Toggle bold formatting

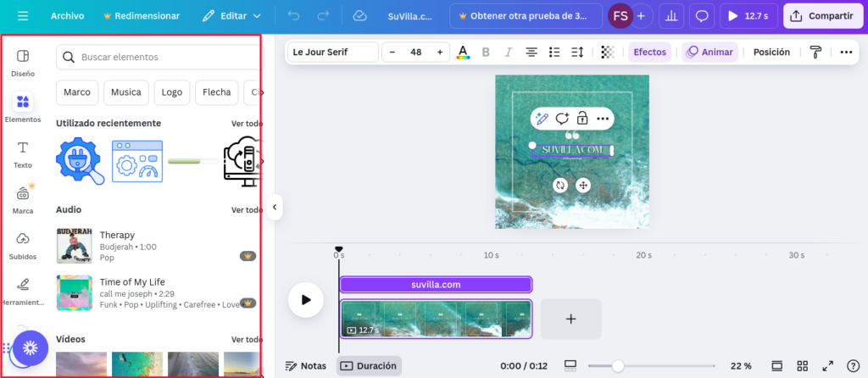pos(486,52)
